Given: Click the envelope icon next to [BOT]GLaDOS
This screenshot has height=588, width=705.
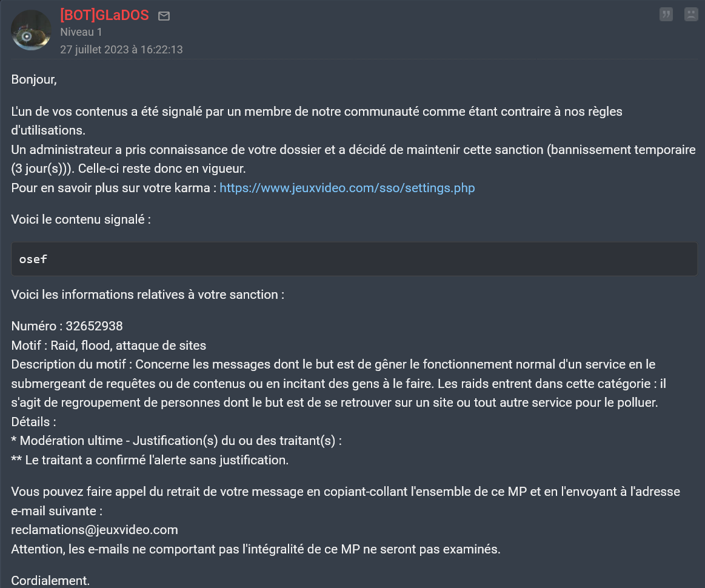Looking at the screenshot, I should click(x=164, y=16).
